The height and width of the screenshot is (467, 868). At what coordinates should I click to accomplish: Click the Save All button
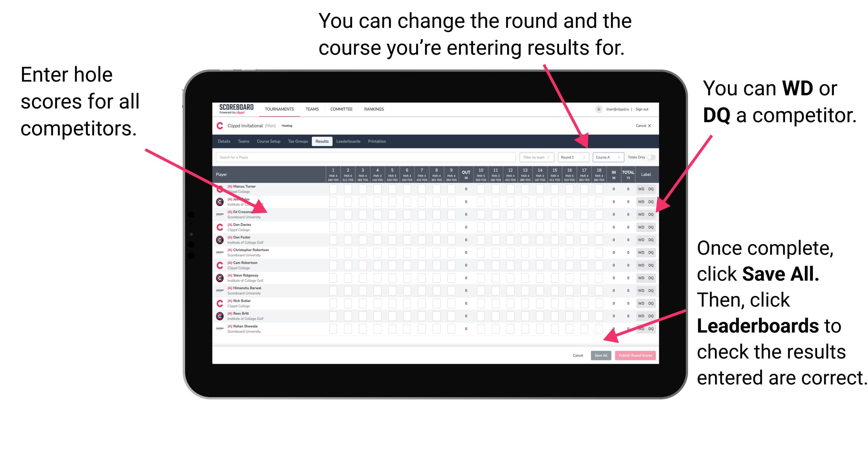[600, 355]
